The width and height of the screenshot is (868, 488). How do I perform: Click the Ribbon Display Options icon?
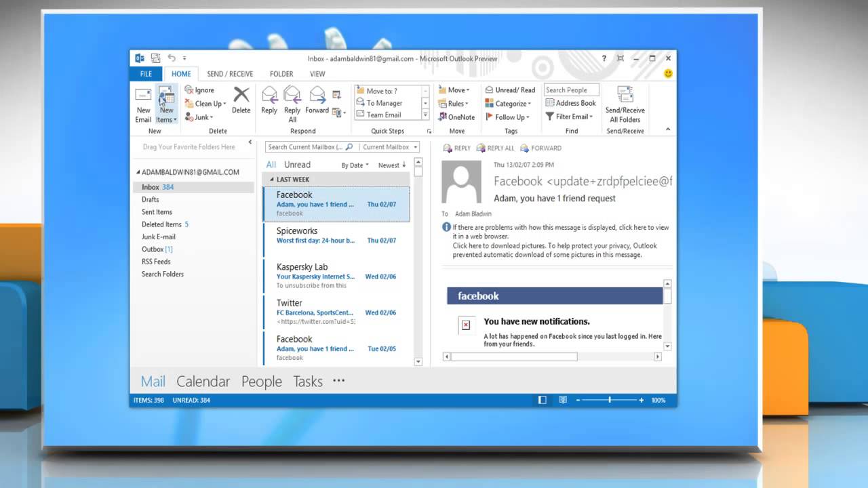[620, 58]
